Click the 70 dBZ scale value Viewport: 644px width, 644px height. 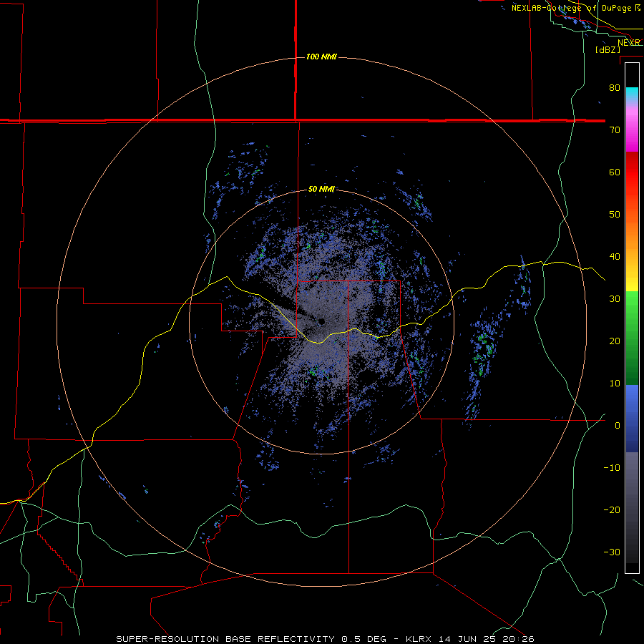pyautogui.click(x=615, y=130)
